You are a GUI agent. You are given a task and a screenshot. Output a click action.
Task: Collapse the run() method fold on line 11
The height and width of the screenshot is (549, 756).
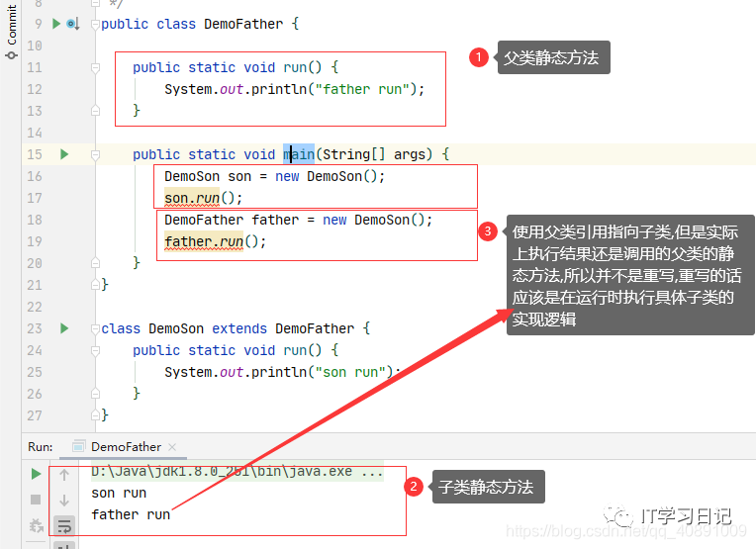95,67
